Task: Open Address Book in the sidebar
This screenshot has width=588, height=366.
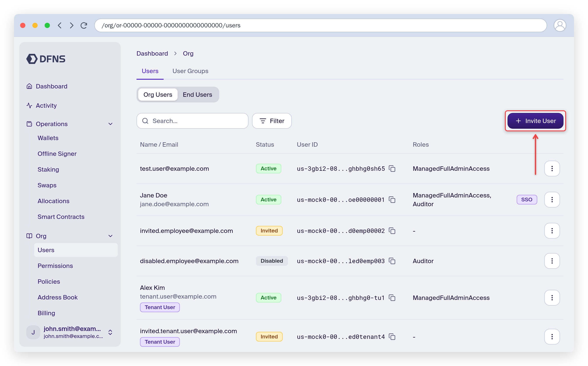Action: [58, 297]
